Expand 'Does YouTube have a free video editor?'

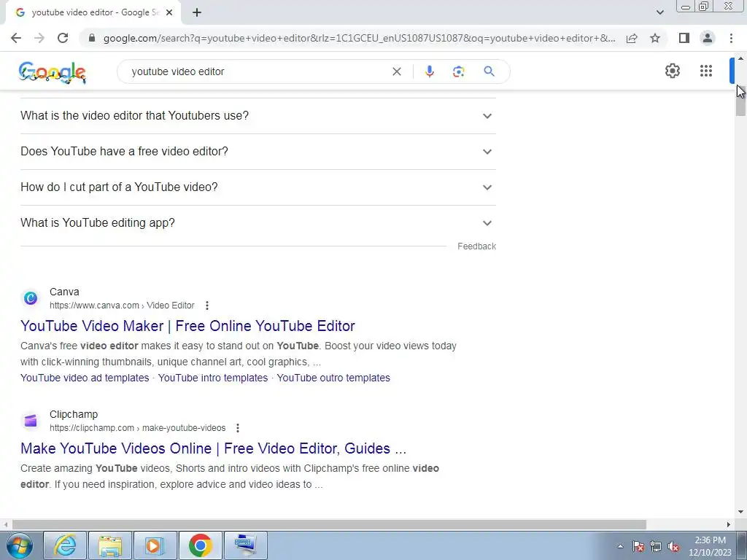(x=258, y=152)
